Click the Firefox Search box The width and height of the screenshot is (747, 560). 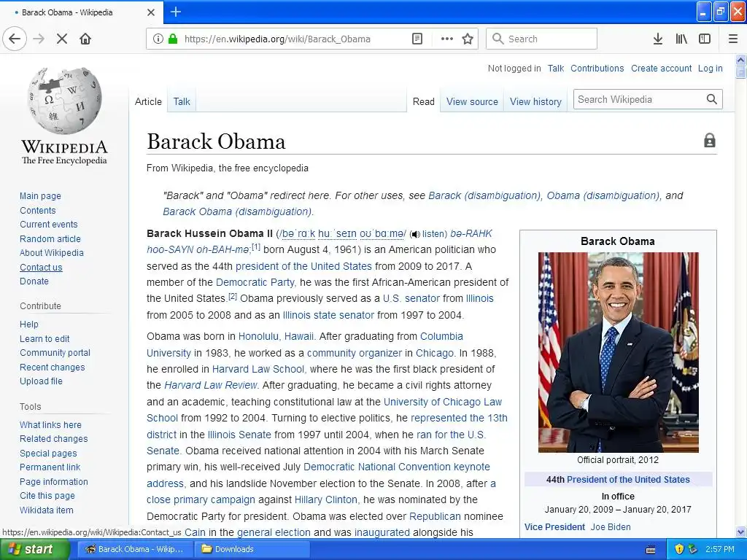pos(541,39)
